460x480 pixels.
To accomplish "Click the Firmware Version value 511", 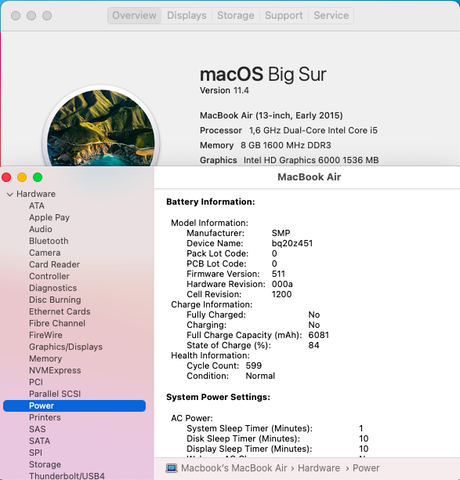I will pyautogui.click(x=278, y=274).
